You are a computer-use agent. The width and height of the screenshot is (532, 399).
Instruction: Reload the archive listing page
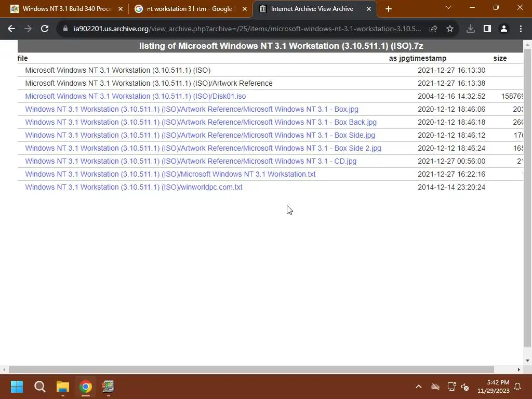[x=45, y=29]
